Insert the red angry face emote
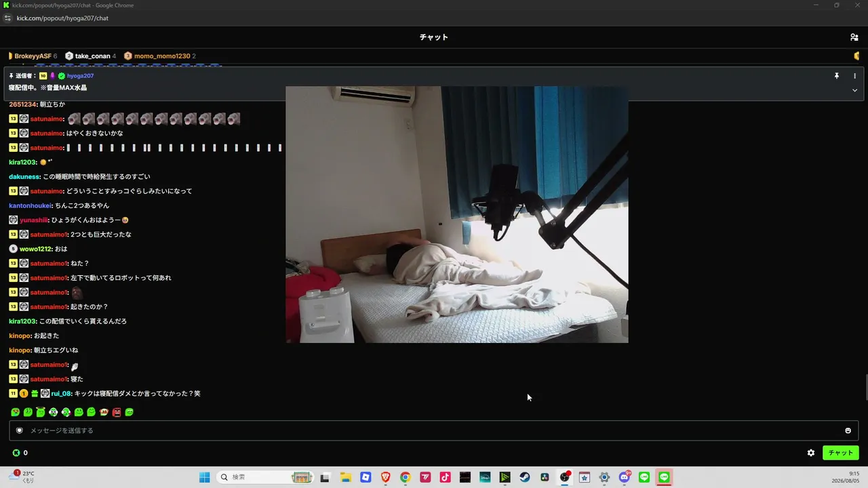The image size is (868, 488). click(x=117, y=412)
